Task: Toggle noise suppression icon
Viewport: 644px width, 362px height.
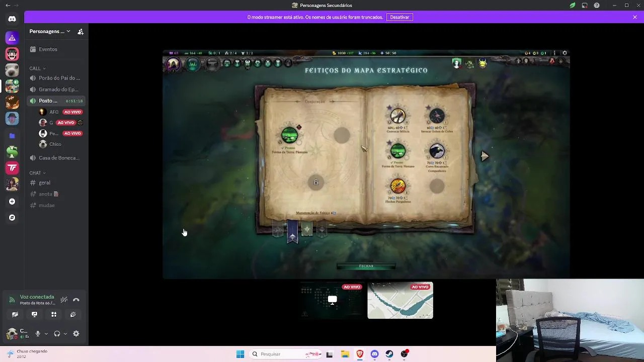Action: 64,300
